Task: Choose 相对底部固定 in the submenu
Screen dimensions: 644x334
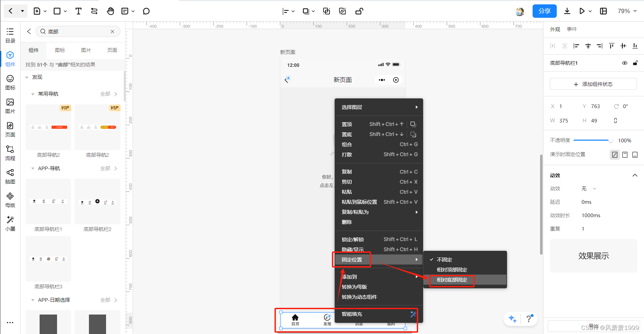Action: tap(465, 280)
